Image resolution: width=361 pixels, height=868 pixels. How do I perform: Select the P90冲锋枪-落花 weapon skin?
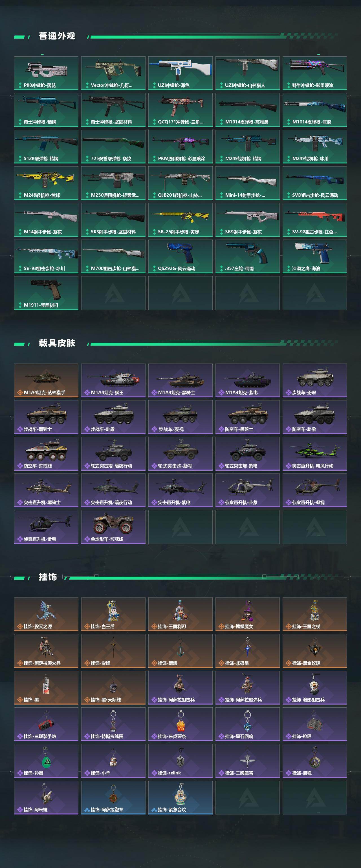pyautogui.click(x=46, y=73)
